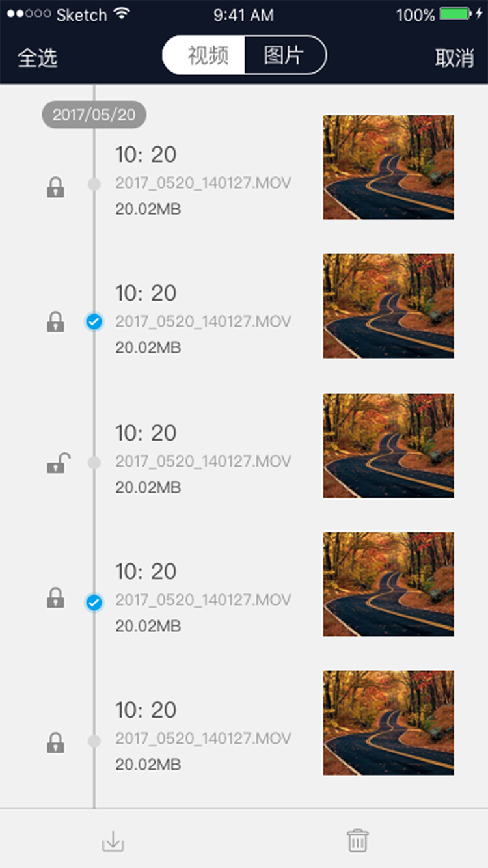Select the third video's timeline dot
488x868 pixels.
94,463
